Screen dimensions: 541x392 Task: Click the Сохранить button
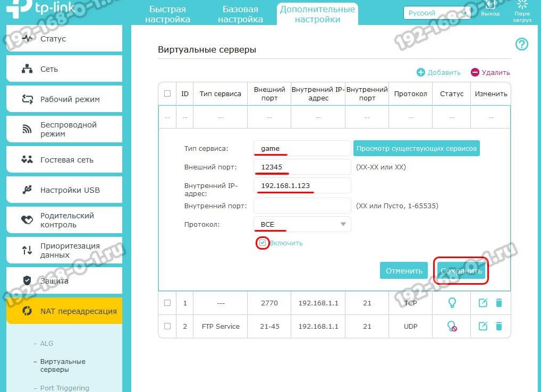(x=461, y=271)
